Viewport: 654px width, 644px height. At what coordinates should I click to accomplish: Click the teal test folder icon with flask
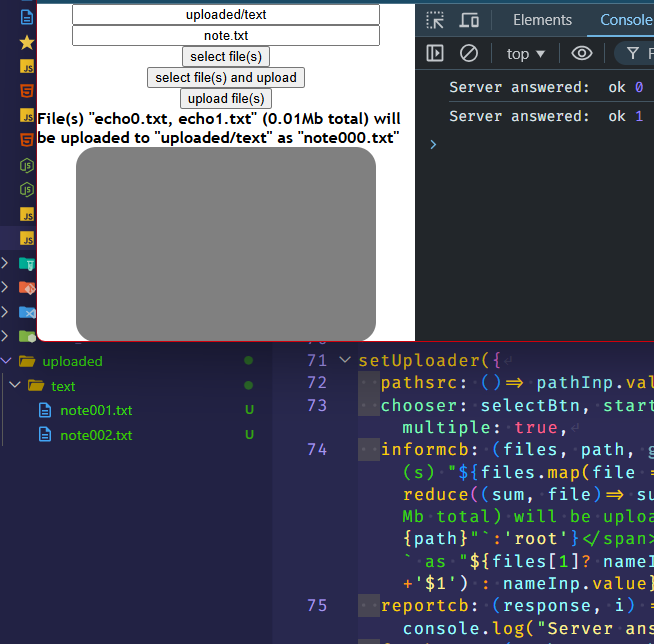27,264
